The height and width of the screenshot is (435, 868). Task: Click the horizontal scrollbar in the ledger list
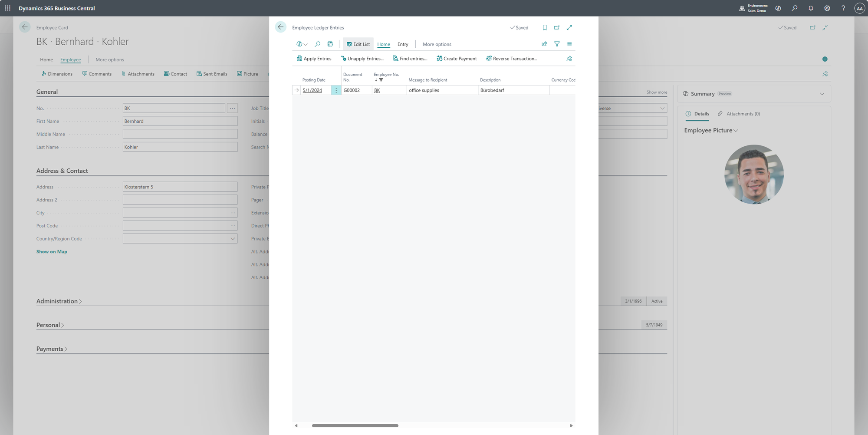click(x=355, y=425)
